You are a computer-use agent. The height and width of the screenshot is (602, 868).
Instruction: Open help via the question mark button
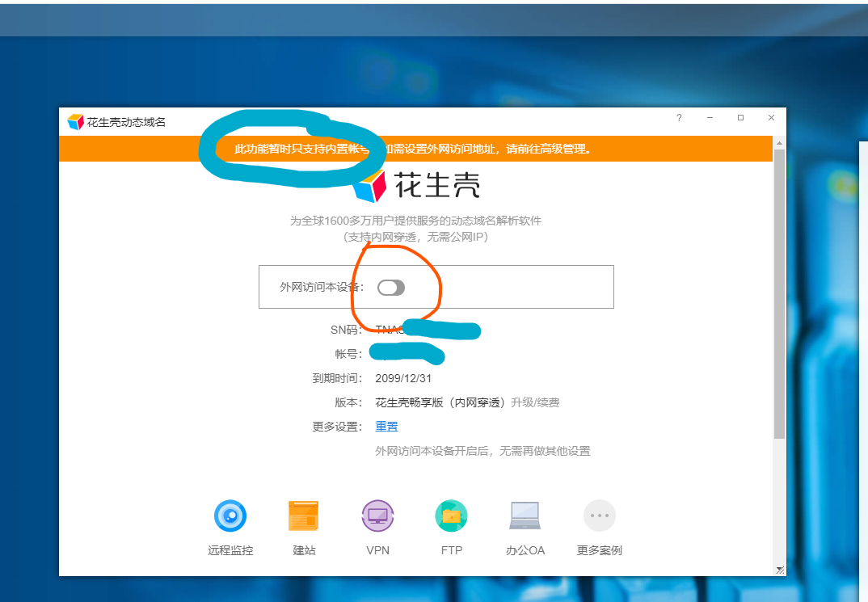[679, 118]
